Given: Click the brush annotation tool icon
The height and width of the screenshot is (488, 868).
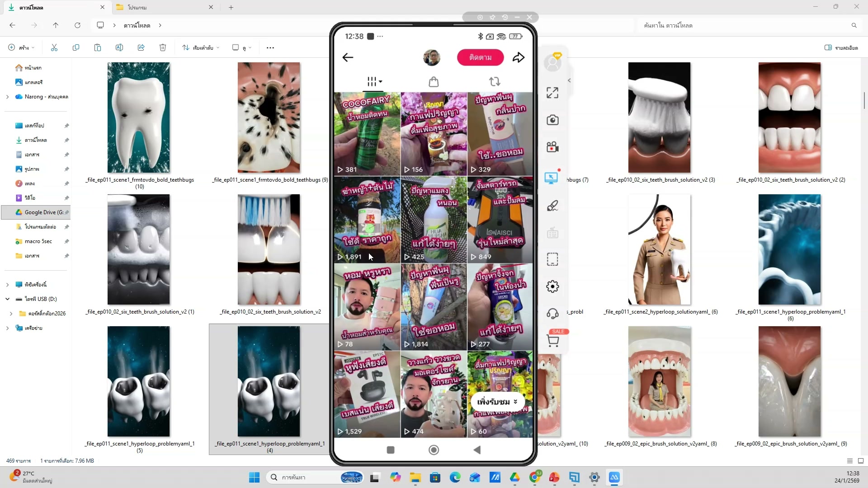Looking at the screenshot, I should pos(552,206).
